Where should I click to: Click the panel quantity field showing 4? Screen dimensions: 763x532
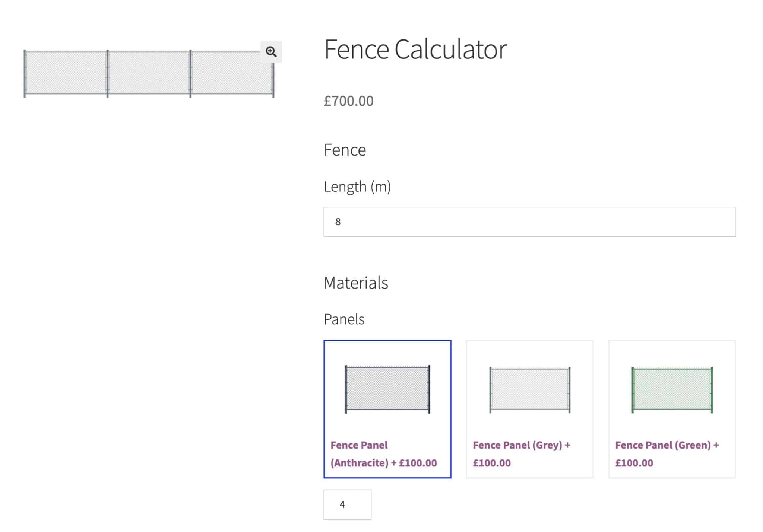[x=347, y=504]
